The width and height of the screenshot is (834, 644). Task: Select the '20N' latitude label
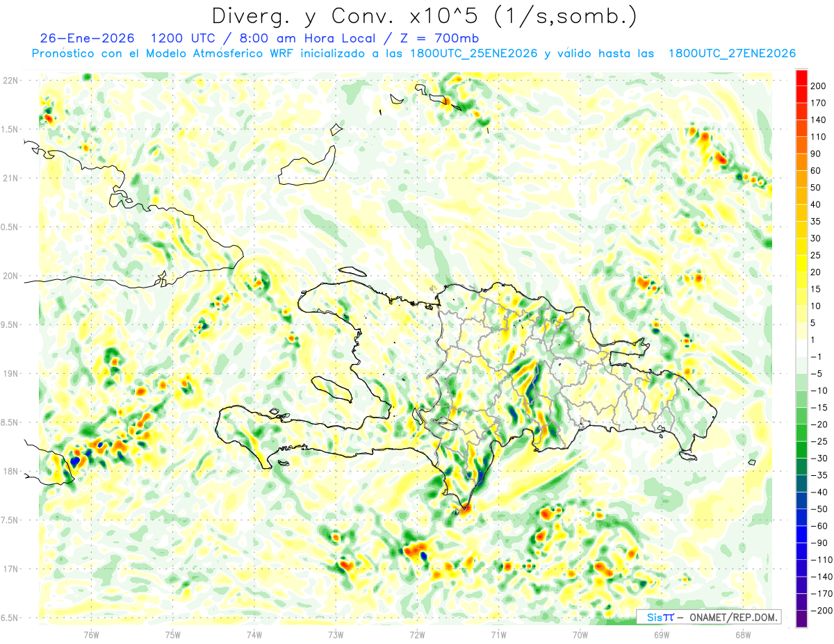click(x=10, y=276)
